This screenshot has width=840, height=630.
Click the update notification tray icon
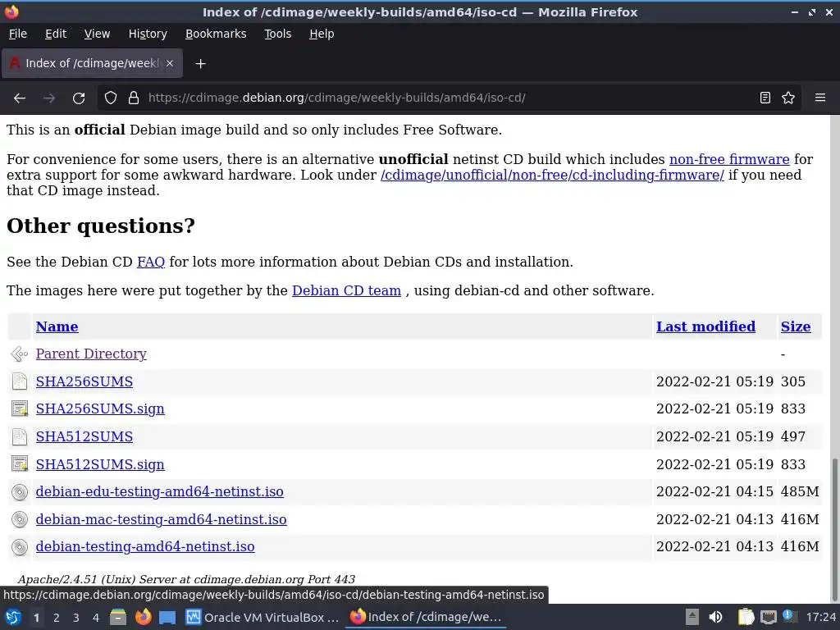click(787, 615)
